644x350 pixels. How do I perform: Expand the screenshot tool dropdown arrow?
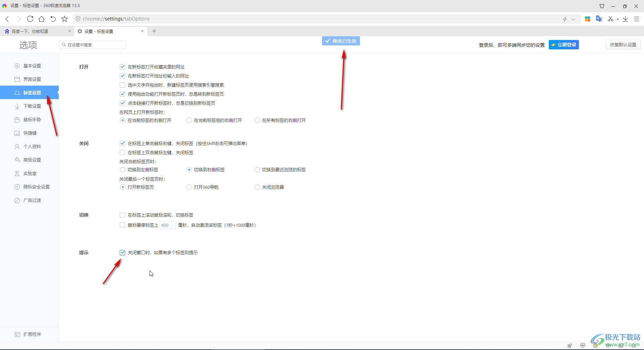coord(618,19)
